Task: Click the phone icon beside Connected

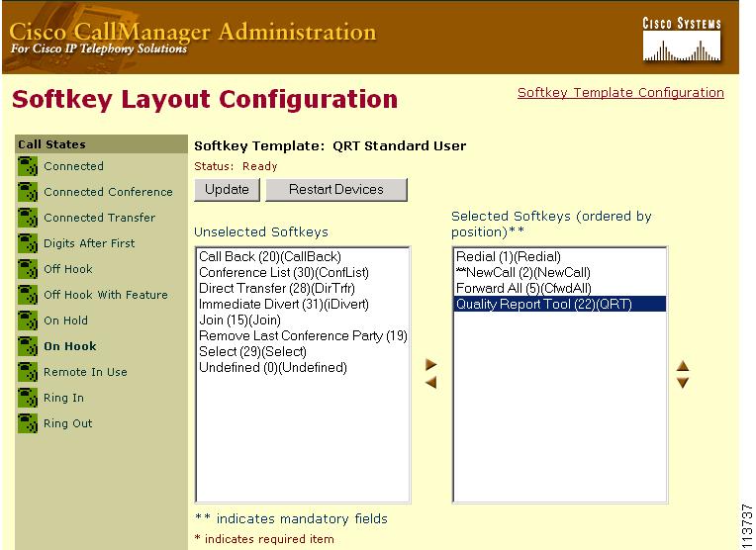Action: tap(28, 166)
